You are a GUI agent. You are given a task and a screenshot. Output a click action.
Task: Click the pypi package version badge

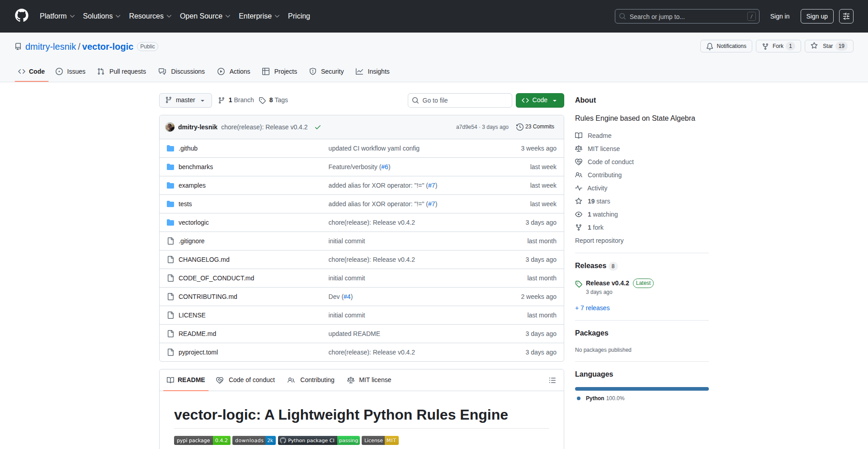click(x=202, y=440)
